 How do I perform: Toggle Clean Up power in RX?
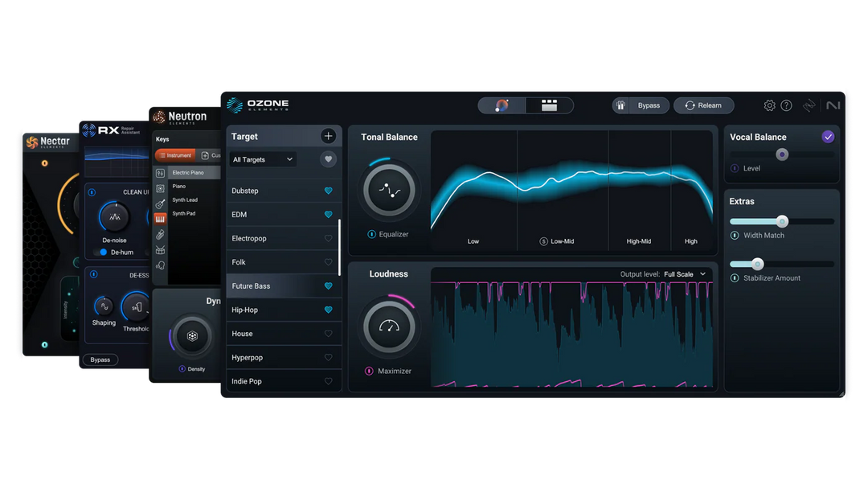92,192
